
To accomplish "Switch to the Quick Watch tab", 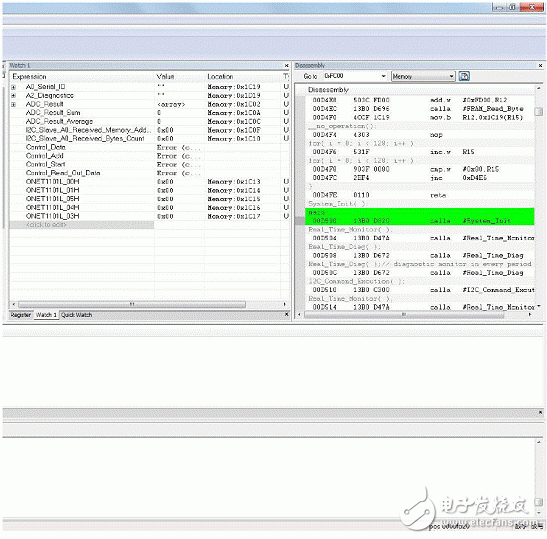I will coord(76,315).
